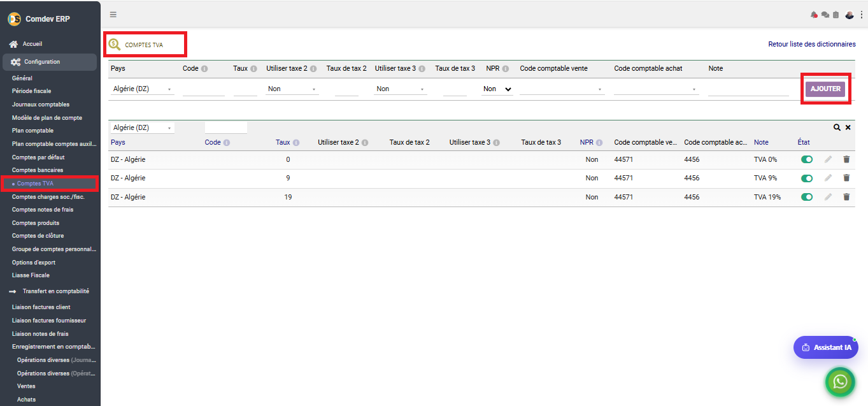Screen dimensions: 868x406
Task: Open Code comptable vente dropdown
Action: point(562,89)
